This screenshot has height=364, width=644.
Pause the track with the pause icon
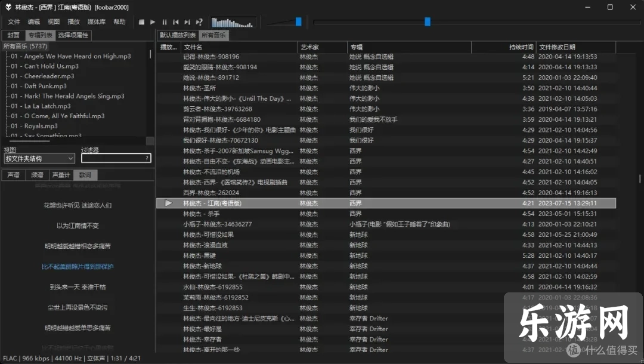pyautogui.click(x=165, y=22)
